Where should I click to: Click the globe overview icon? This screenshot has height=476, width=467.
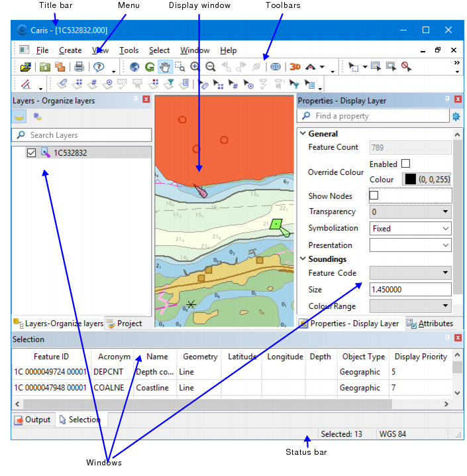(135, 67)
